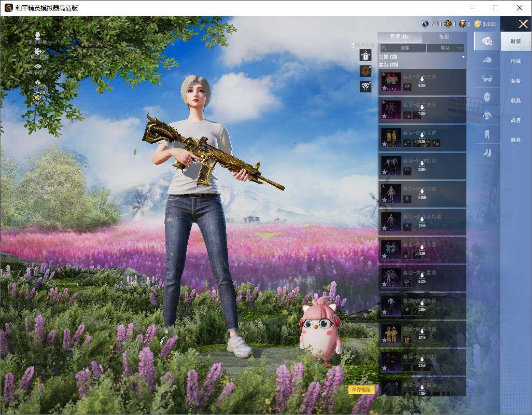
Task: Open the 时装 fashion tab
Action: 516,41
